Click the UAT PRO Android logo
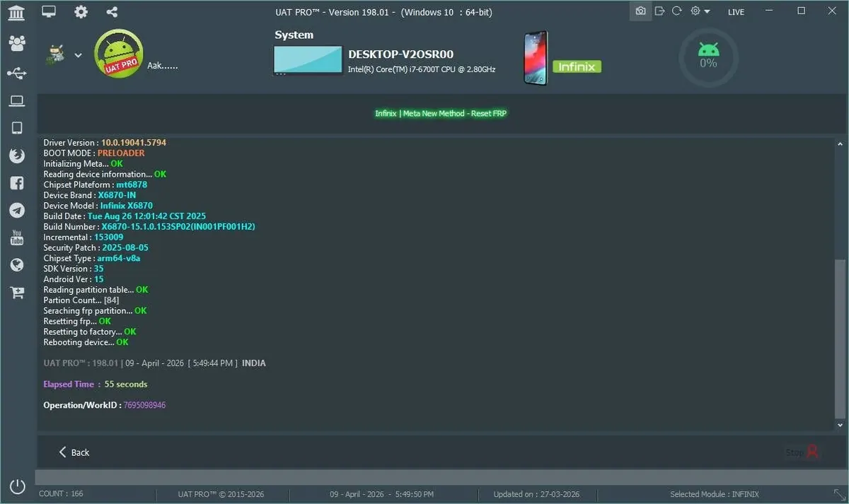 (119, 54)
